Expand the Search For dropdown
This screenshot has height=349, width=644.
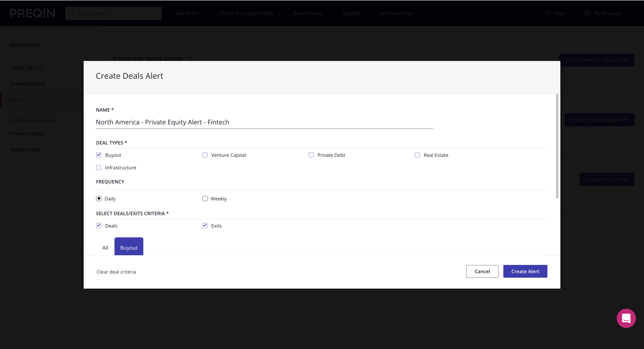click(x=191, y=13)
